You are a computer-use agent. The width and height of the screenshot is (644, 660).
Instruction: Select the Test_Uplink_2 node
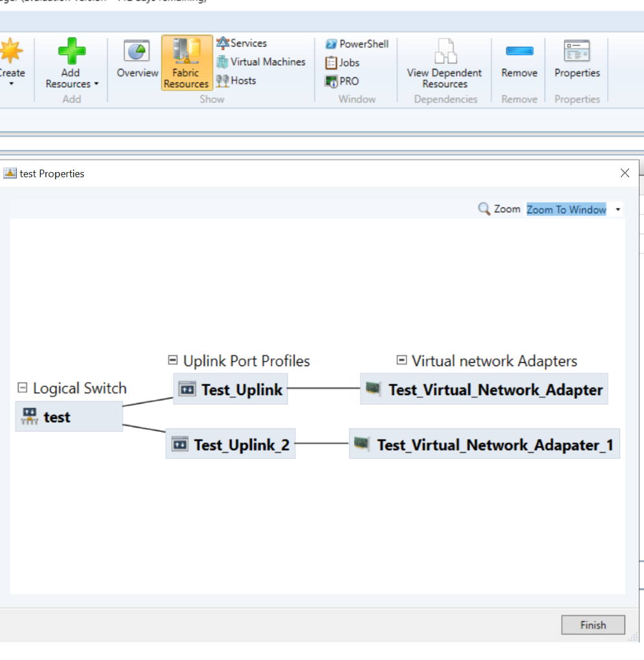click(230, 443)
